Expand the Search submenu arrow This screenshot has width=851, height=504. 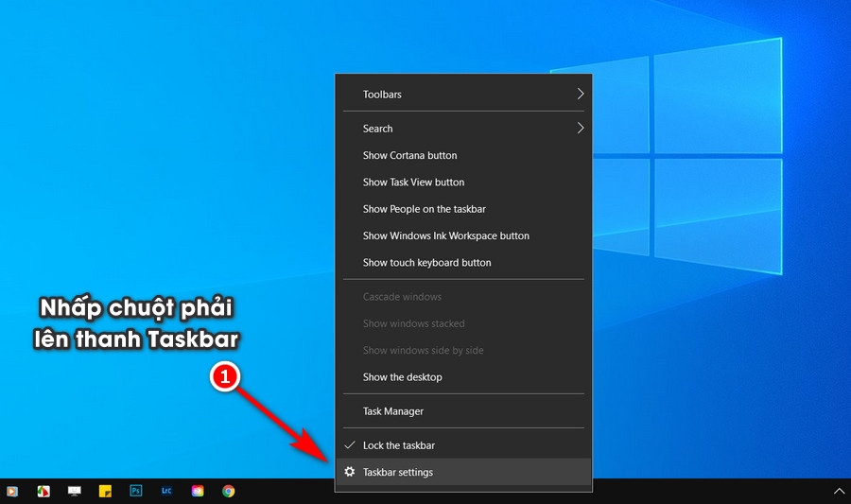[581, 128]
